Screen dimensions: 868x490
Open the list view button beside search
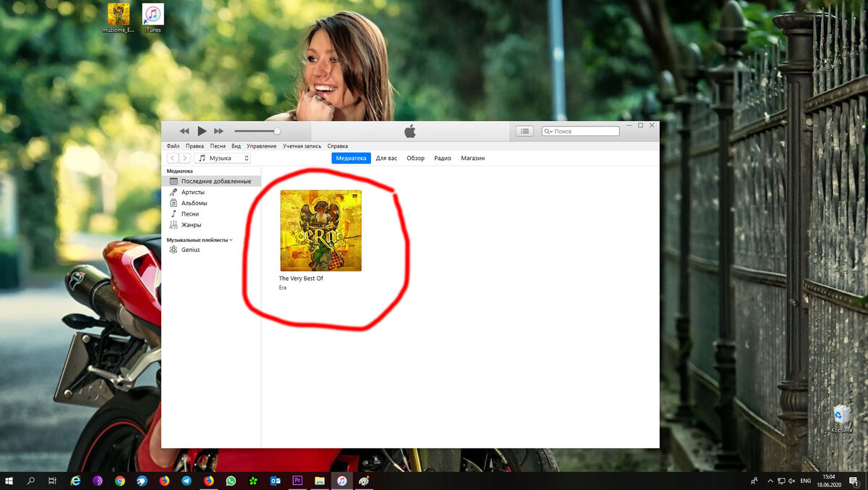pos(524,131)
